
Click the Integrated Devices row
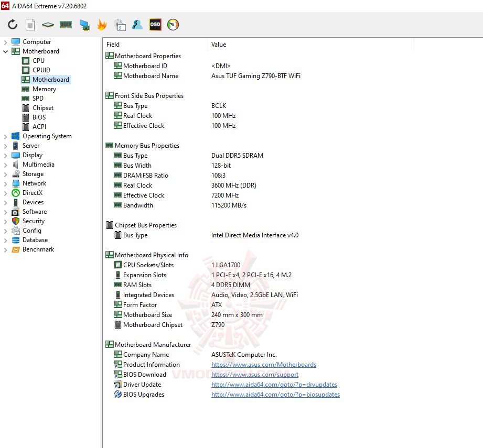point(206,295)
